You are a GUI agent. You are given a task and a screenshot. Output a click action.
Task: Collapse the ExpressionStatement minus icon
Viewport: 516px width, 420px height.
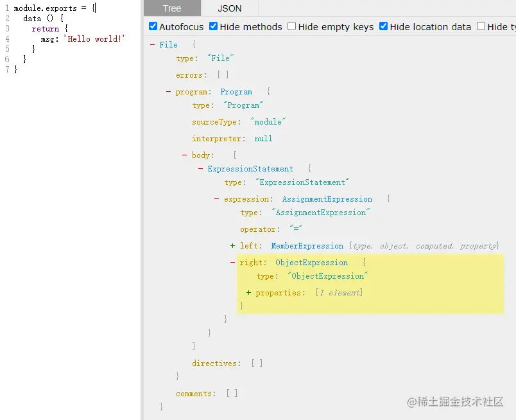click(200, 169)
